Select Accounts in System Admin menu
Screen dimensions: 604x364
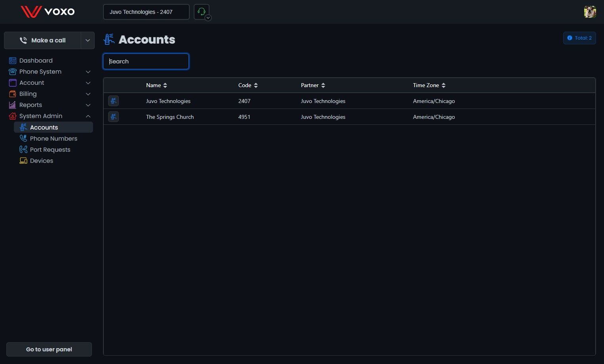pyautogui.click(x=53, y=127)
